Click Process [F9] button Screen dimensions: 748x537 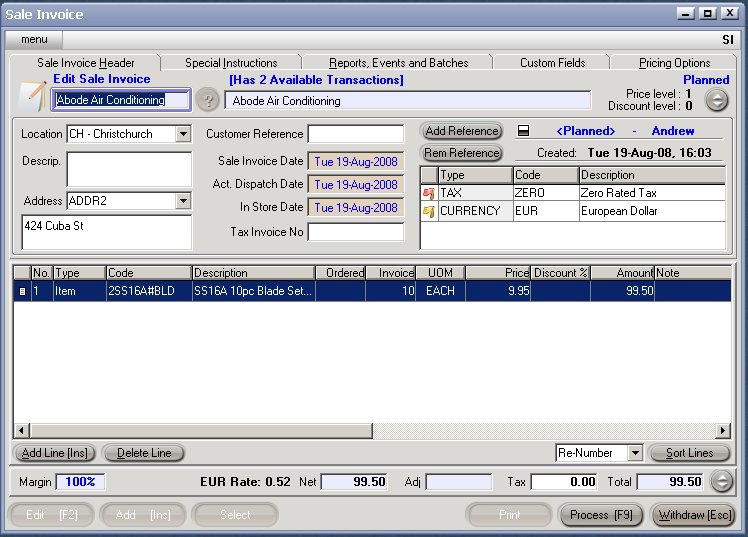pos(601,515)
